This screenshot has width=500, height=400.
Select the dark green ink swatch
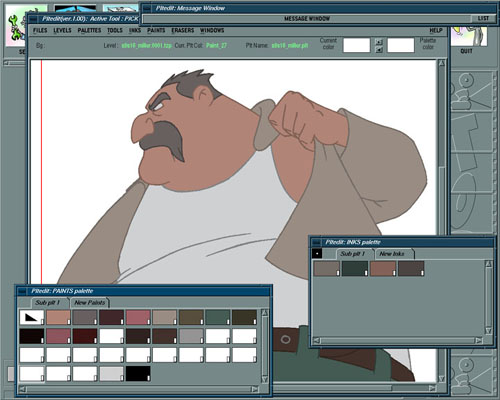[x=355, y=269]
